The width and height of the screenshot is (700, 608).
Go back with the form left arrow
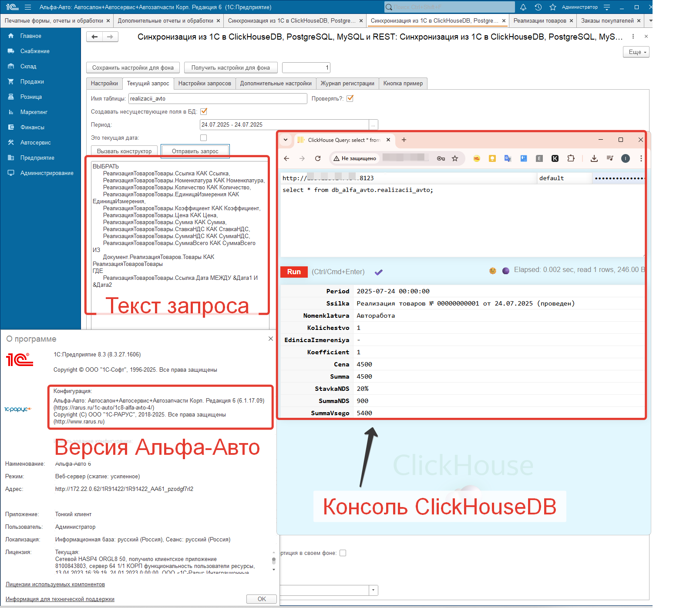click(94, 37)
